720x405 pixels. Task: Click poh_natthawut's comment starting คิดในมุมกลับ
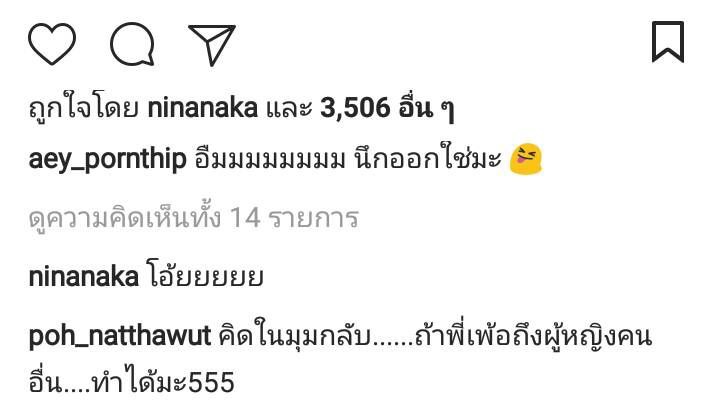pos(340,360)
